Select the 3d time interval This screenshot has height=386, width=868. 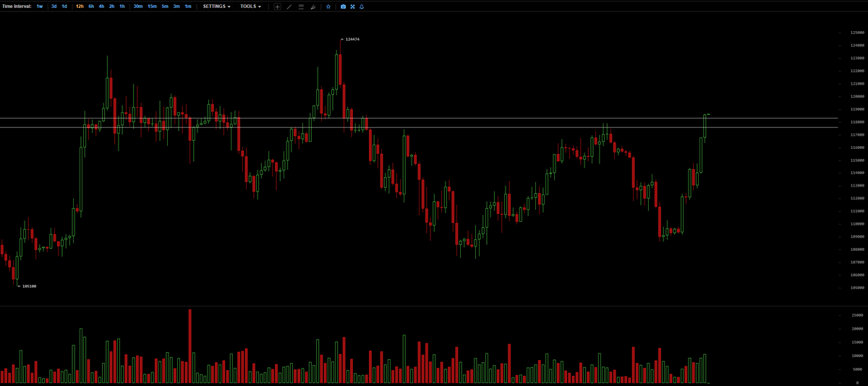pyautogui.click(x=54, y=6)
